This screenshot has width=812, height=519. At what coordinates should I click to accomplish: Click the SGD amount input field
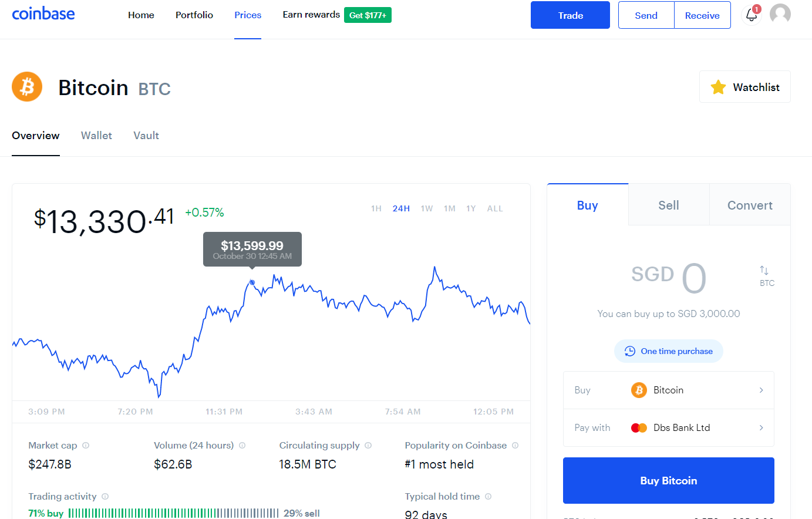point(669,277)
